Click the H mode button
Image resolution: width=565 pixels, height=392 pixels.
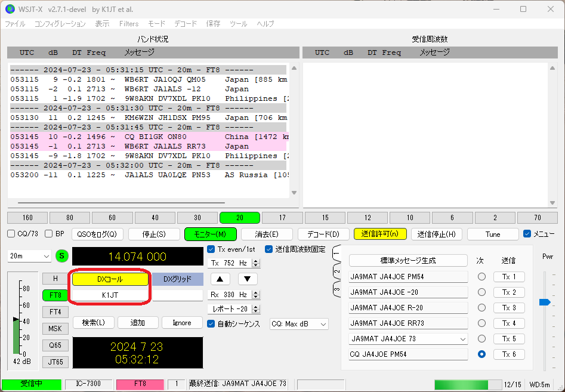[55, 279]
